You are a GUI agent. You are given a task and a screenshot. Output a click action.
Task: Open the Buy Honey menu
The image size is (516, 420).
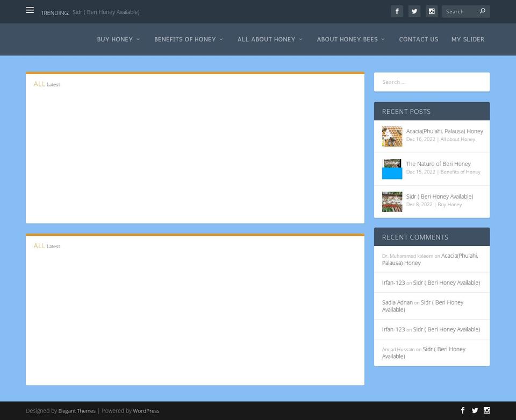point(115,39)
